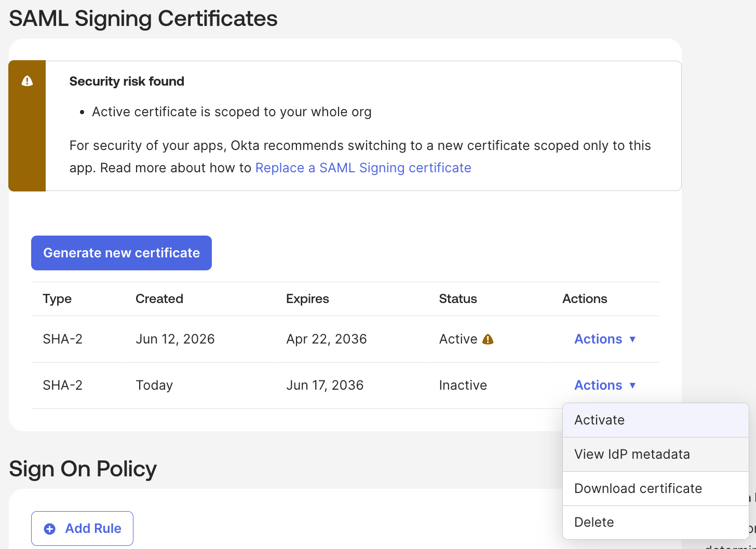
Task: Choose Download certificate from the menu
Action: coord(656,488)
